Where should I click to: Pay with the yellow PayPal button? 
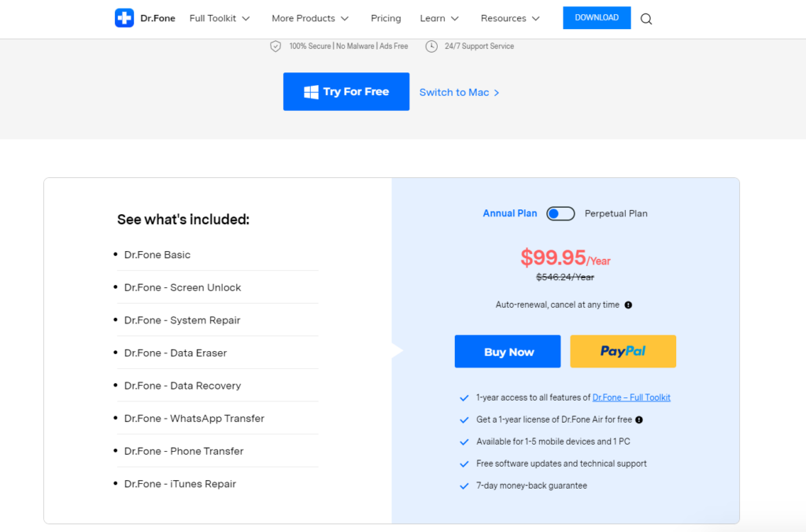click(x=623, y=352)
